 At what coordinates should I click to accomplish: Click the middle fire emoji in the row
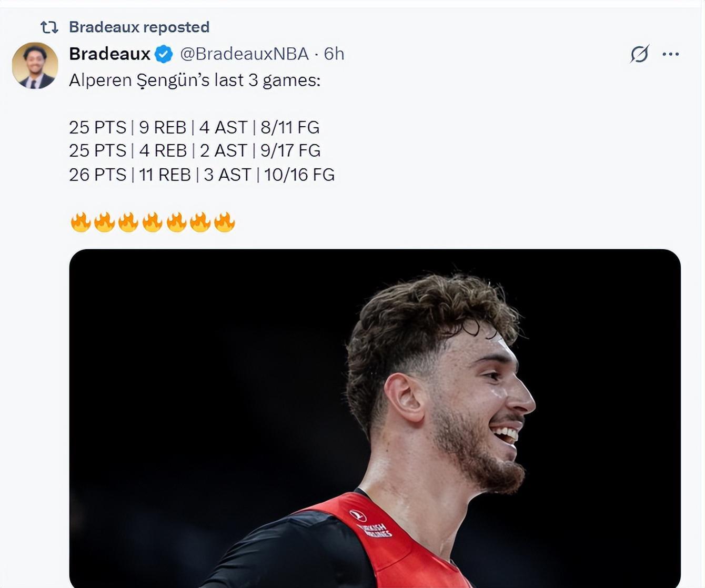tap(152, 222)
